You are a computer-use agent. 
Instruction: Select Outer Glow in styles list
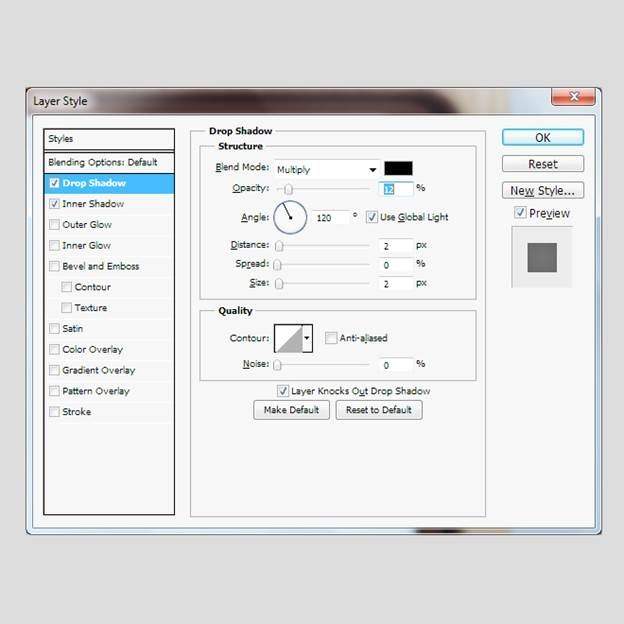coord(87,225)
